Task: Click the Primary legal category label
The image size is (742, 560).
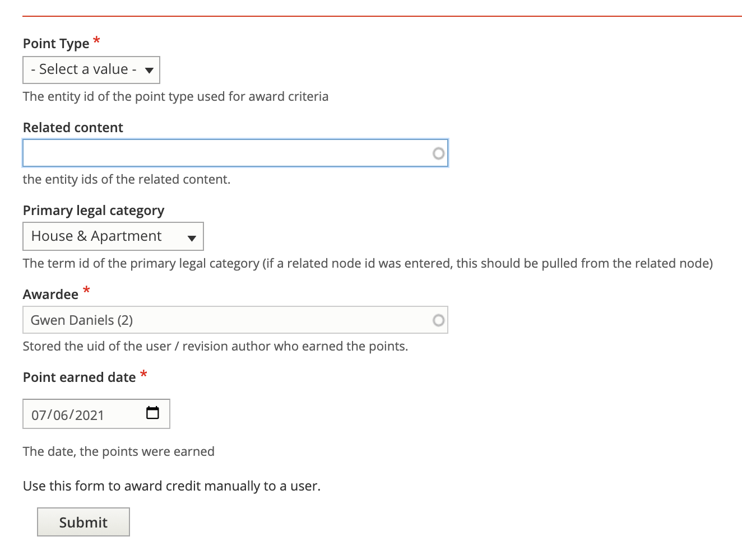Action: pyautogui.click(x=94, y=211)
